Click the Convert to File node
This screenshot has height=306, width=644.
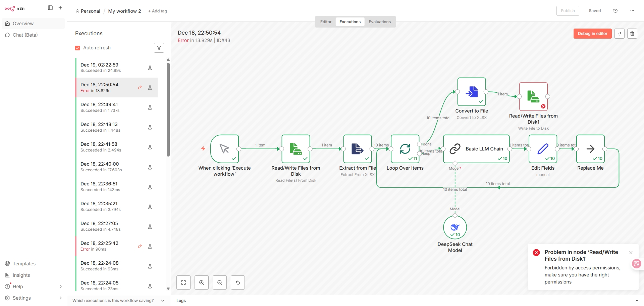coord(472,92)
